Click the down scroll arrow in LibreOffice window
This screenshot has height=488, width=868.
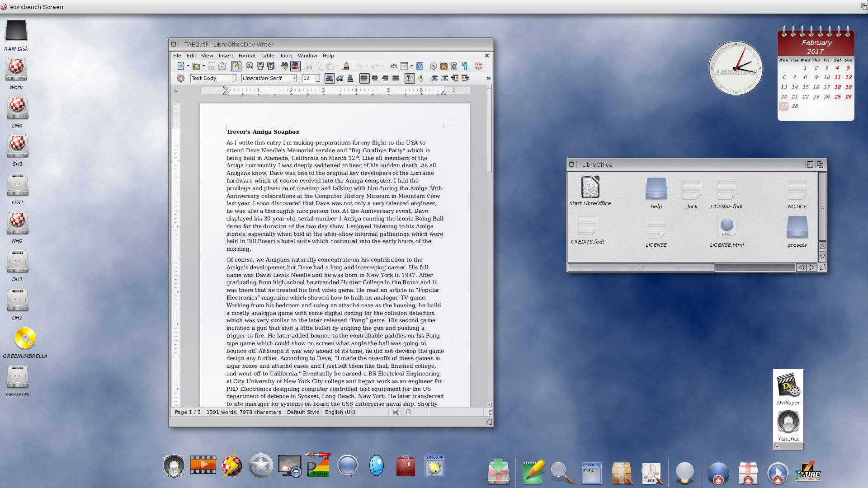[822, 257]
